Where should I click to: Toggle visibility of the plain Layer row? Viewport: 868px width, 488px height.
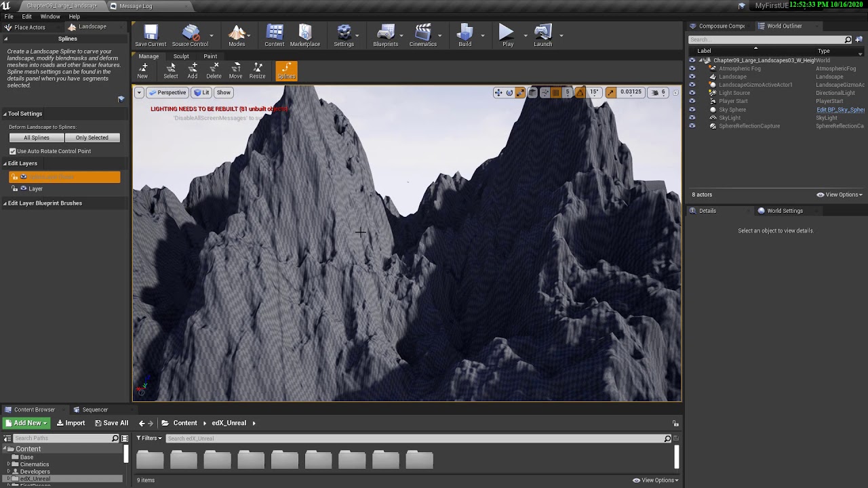pyautogui.click(x=24, y=188)
